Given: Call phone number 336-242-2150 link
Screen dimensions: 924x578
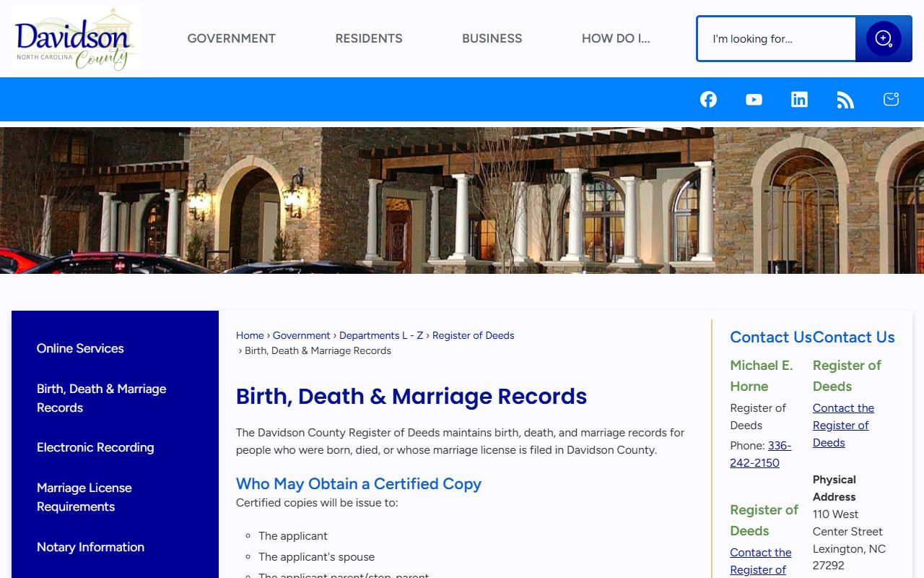Looking at the screenshot, I should (761, 454).
